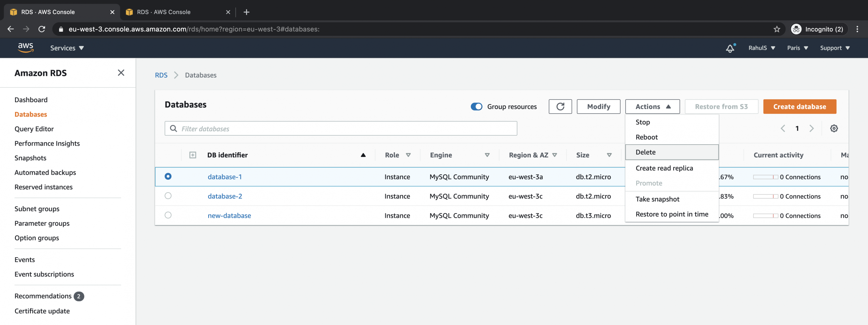Image resolution: width=868 pixels, height=325 pixels.
Task: Click the RDS tab favicon in first browser tab
Action: (x=13, y=12)
